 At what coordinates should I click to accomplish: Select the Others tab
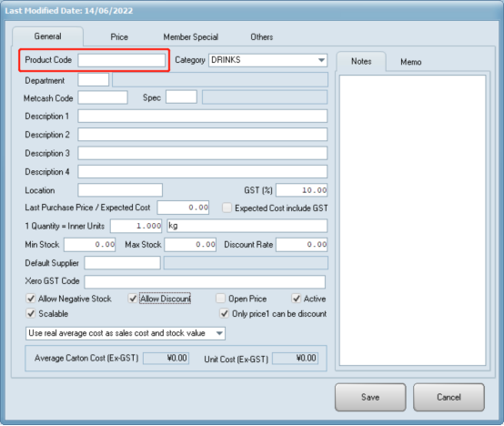pyautogui.click(x=262, y=37)
